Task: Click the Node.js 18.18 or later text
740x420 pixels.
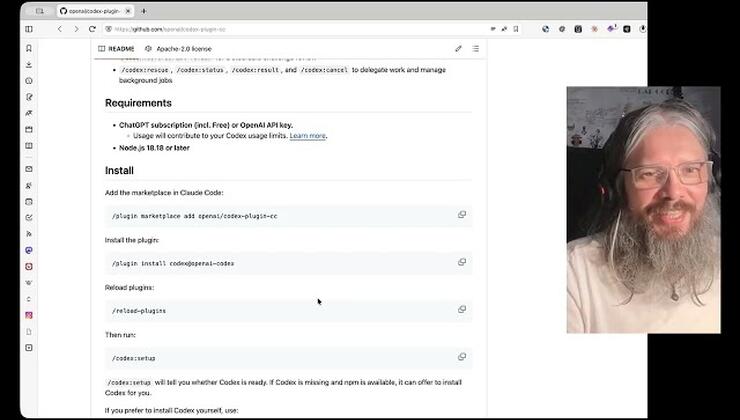Action: (154, 148)
